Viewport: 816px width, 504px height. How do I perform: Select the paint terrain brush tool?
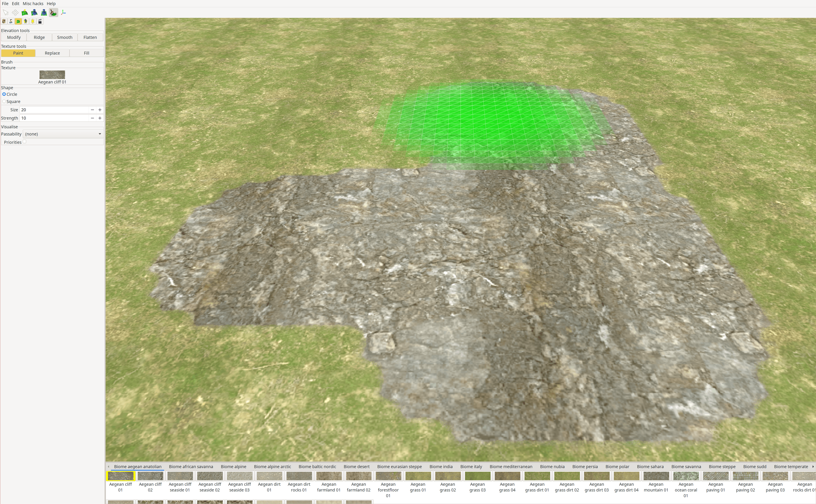click(53, 12)
